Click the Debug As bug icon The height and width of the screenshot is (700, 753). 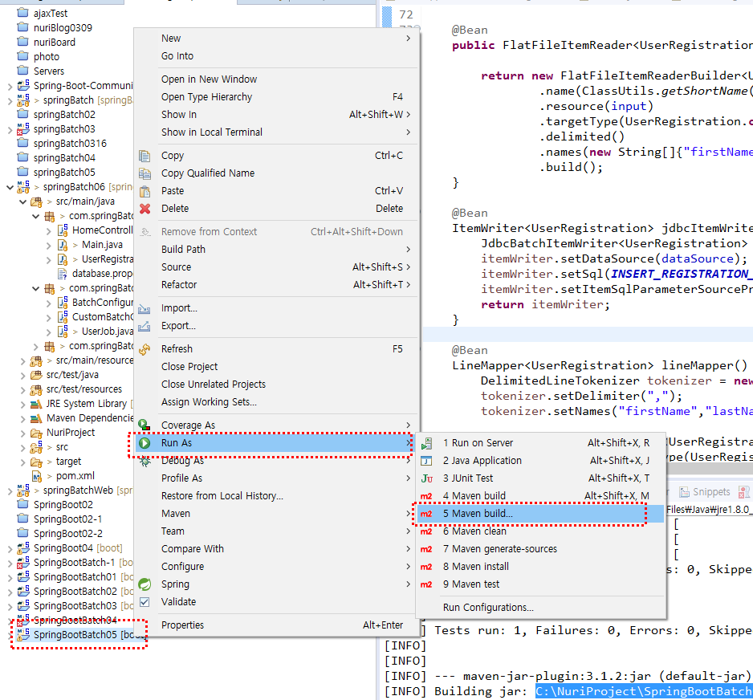(x=144, y=461)
